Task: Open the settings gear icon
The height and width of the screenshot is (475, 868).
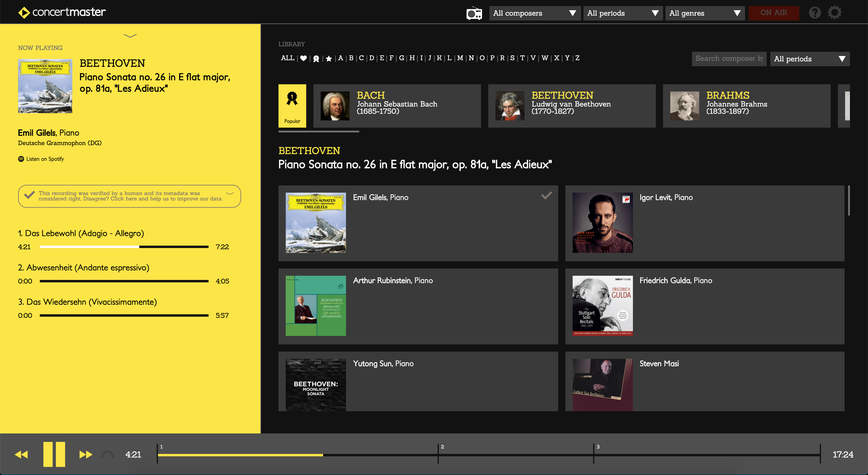Action: coord(835,12)
